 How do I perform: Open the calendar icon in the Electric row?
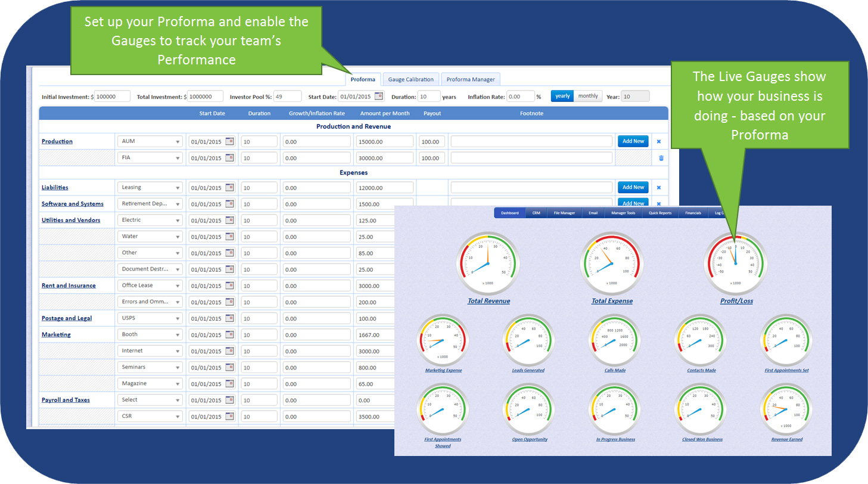229,220
